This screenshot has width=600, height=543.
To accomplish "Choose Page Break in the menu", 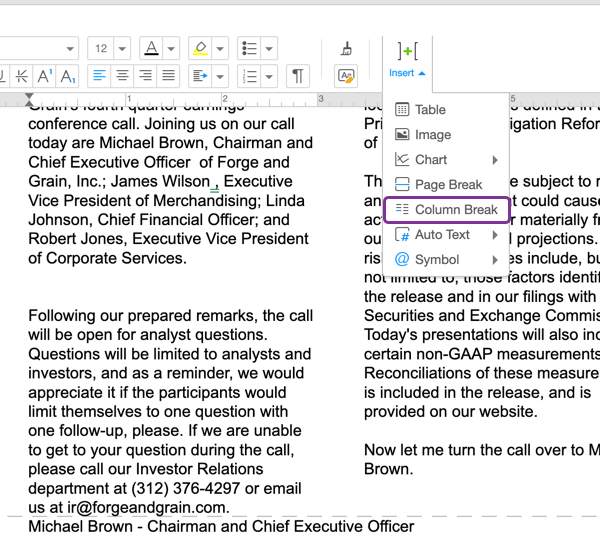I will coord(447,184).
